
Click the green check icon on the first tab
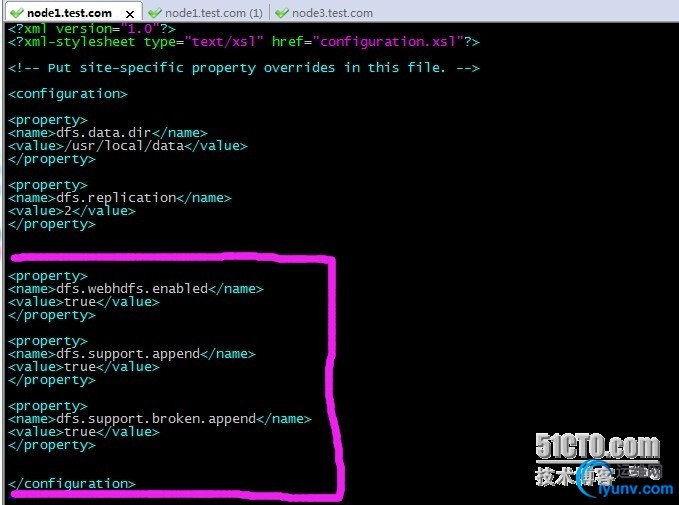pos(16,13)
